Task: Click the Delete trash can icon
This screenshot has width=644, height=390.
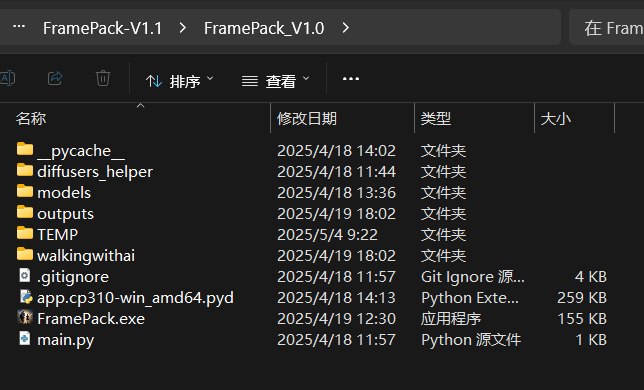Action: pyautogui.click(x=103, y=78)
